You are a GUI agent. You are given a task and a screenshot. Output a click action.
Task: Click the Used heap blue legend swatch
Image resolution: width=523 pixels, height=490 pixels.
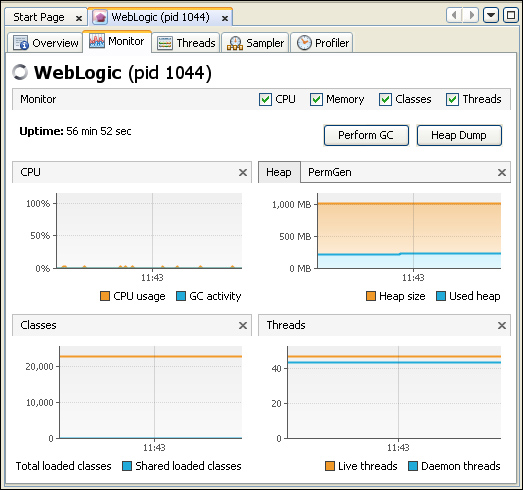[441, 296]
